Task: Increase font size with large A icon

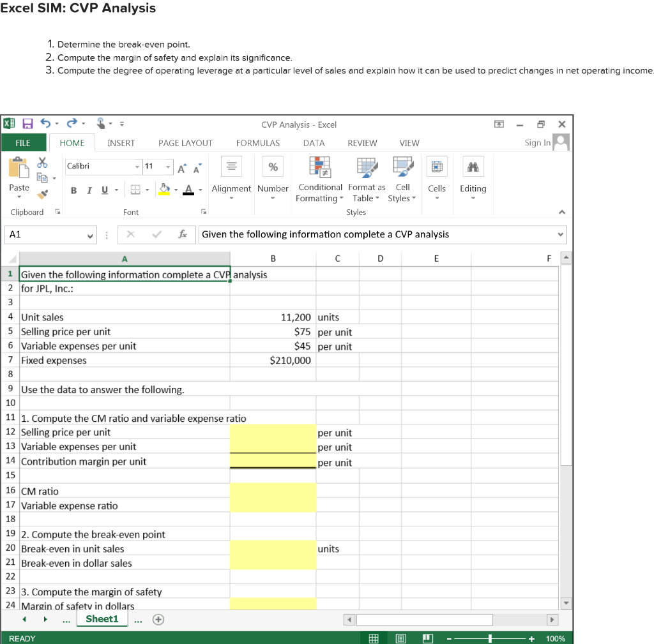Action: pyautogui.click(x=182, y=168)
